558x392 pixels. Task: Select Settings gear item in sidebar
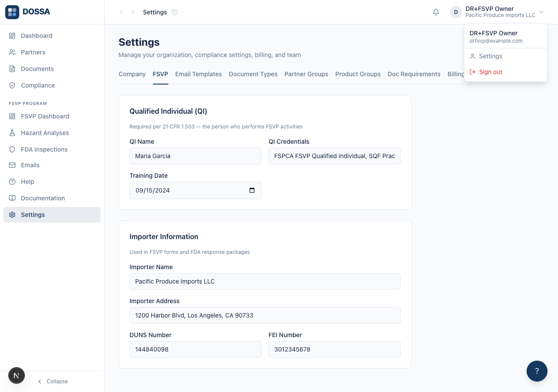(x=52, y=215)
